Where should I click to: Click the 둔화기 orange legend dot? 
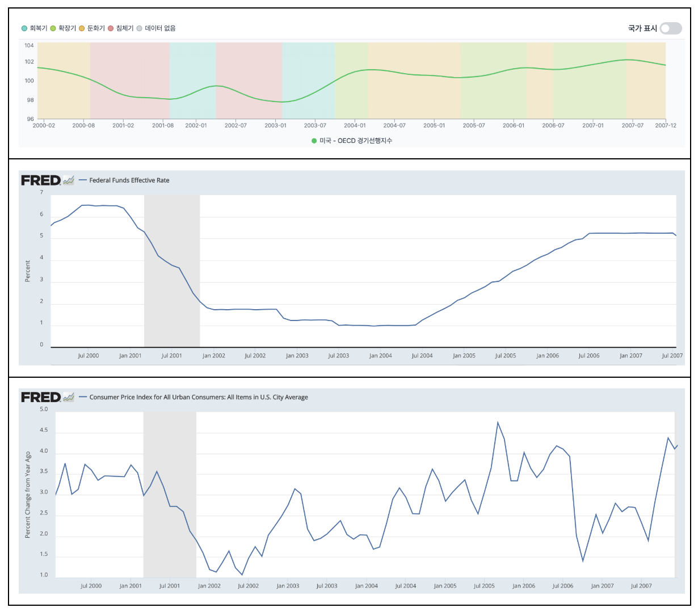[x=82, y=28]
